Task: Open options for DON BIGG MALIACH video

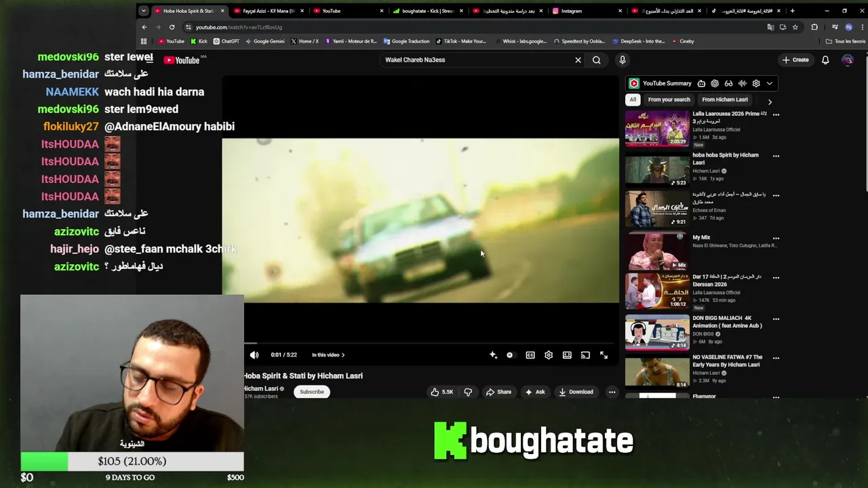Action: coord(776,319)
